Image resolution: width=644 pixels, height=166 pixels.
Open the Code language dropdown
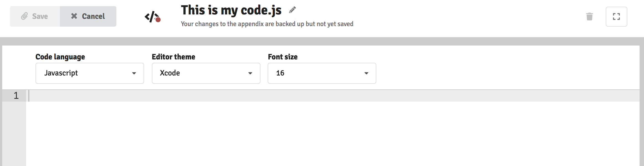[90, 73]
